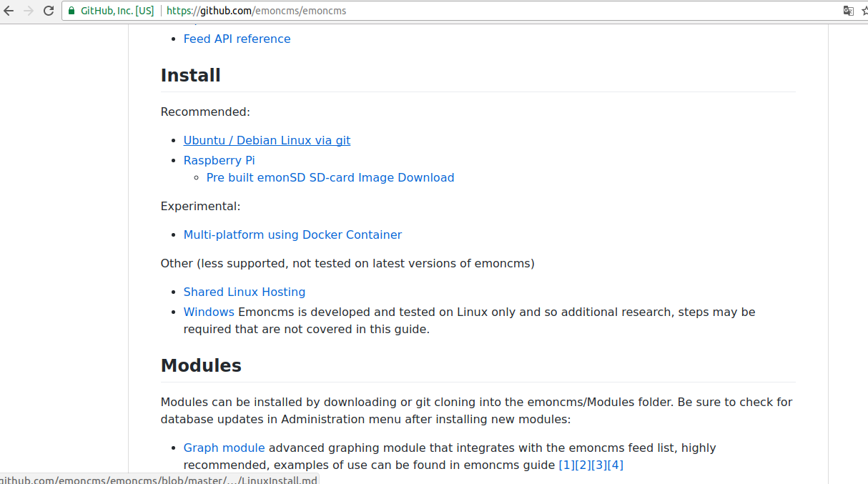
Task: Open guide reference [2] link
Action: (x=583, y=465)
